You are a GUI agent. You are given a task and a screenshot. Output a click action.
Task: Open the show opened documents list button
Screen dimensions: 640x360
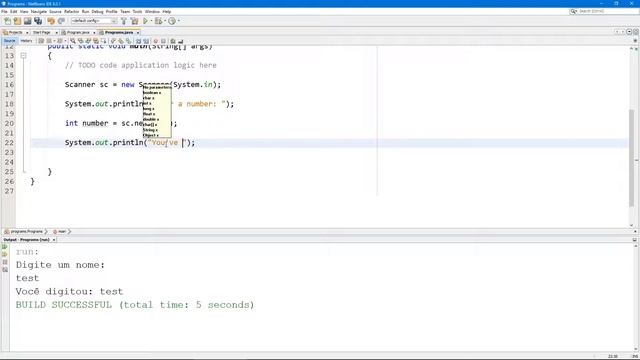coord(629,32)
